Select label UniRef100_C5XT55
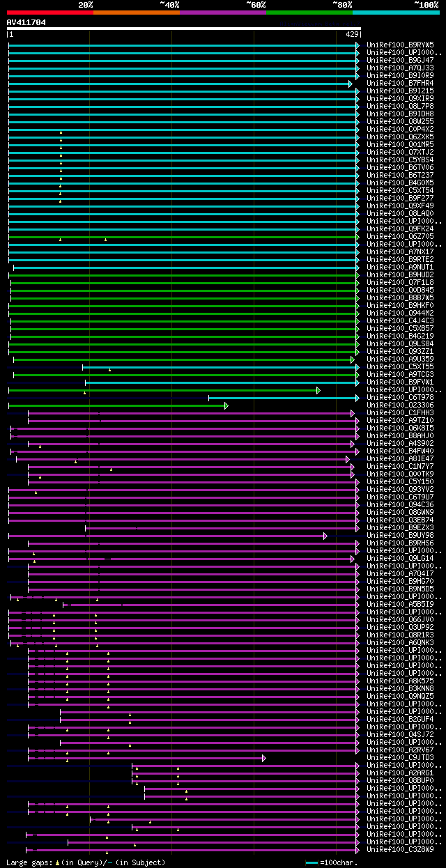 point(400,367)
